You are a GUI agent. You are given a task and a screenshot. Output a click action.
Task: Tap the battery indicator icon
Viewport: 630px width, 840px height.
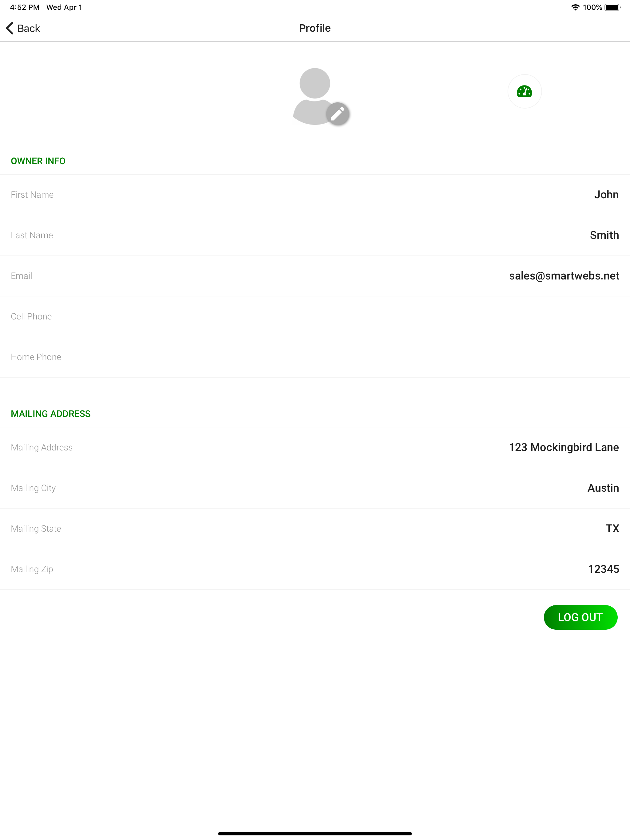[612, 7]
